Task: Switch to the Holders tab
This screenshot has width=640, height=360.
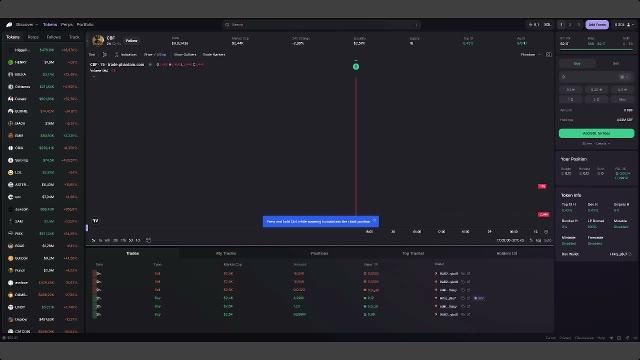Action: tap(507, 253)
